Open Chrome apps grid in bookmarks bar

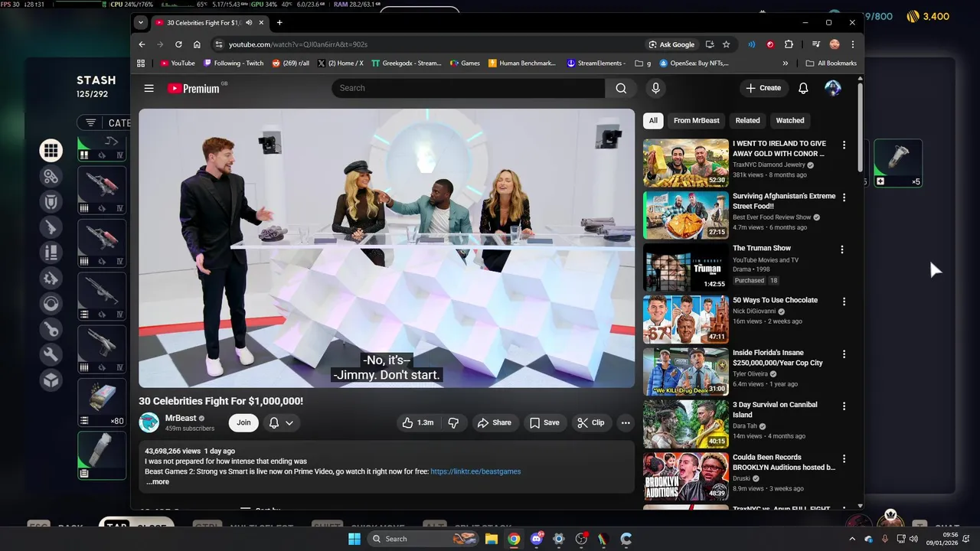pos(141,64)
